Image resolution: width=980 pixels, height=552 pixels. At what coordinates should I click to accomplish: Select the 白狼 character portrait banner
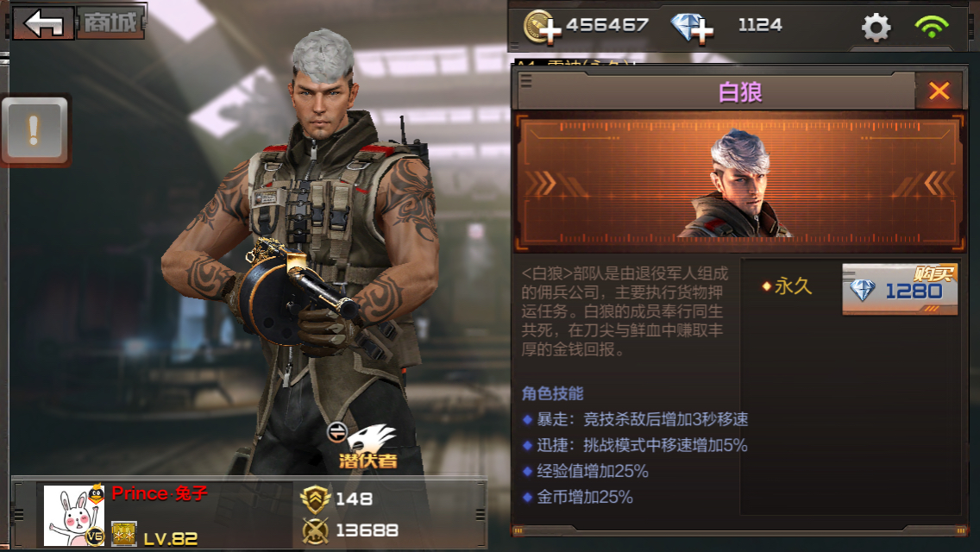(738, 183)
